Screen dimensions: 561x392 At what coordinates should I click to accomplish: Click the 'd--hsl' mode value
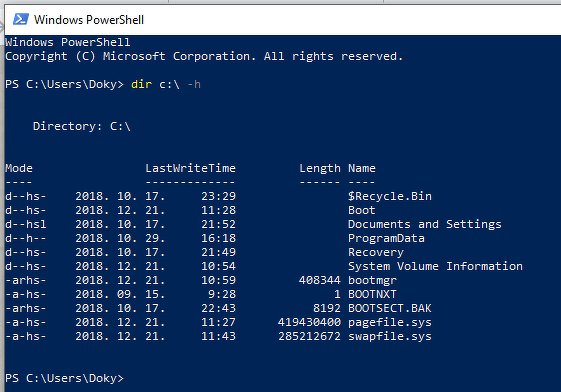point(26,224)
